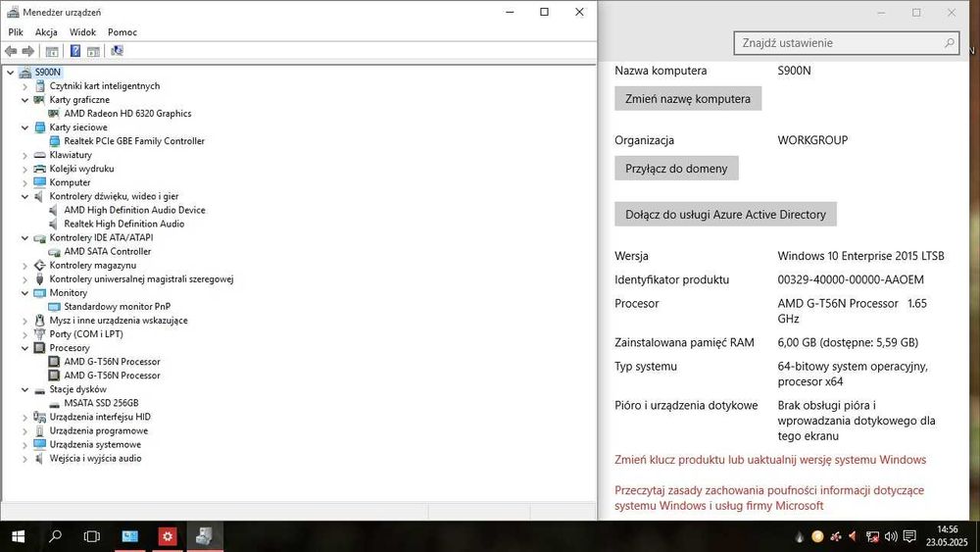Collapse Karty graficzne
The height and width of the screenshot is (552, 980).
tap(25, 100)
